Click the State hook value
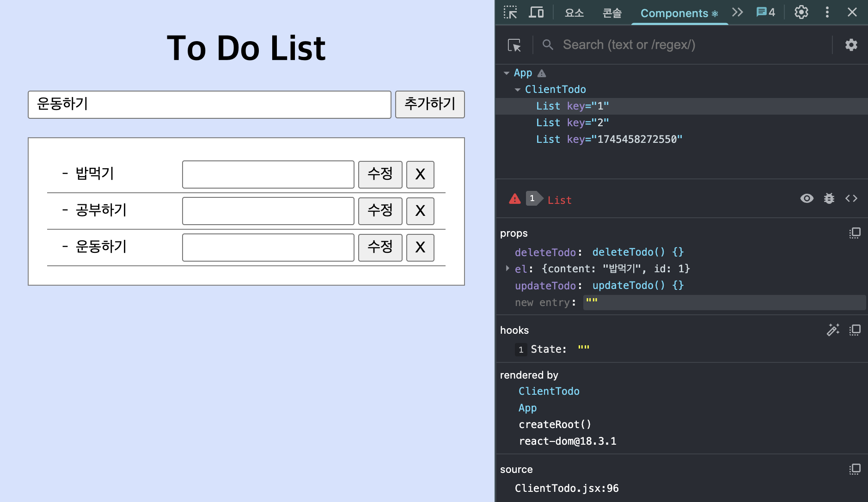 (584, 349)
